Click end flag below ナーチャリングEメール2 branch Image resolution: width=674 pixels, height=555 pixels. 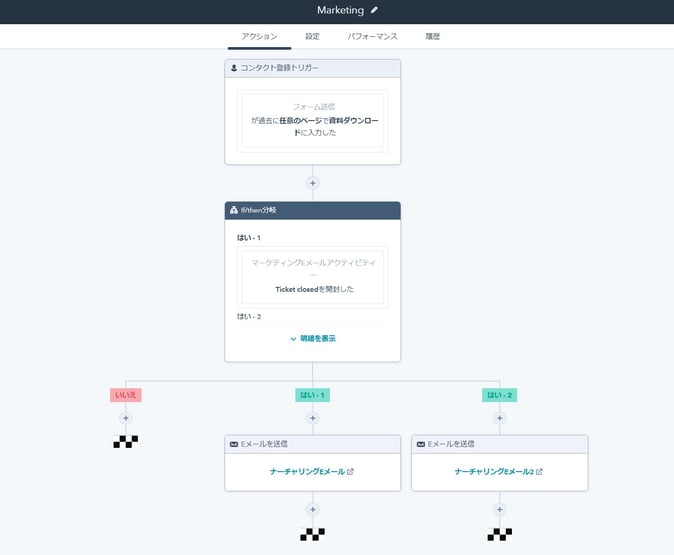(x=499, y=534)
